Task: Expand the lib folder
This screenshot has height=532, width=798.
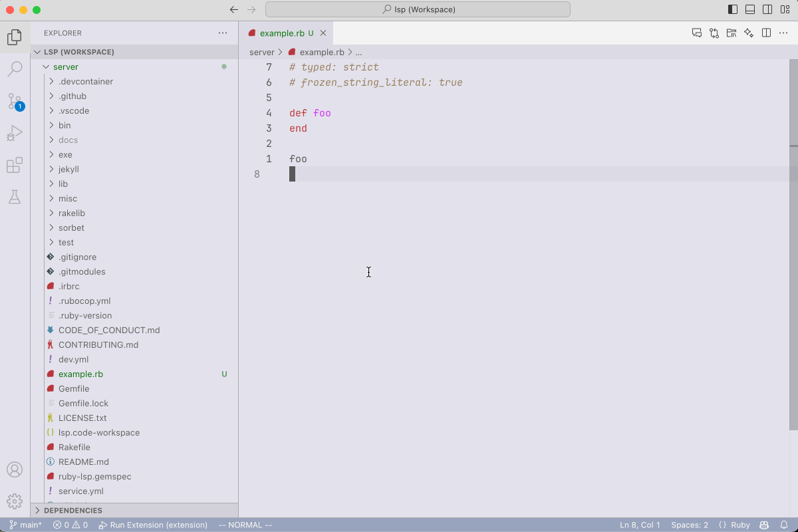Action: coord(134,184)
